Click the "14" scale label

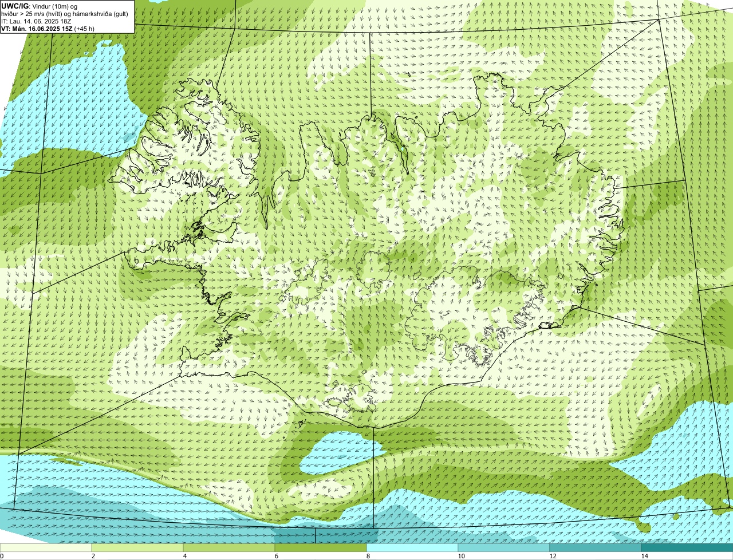pyautogui.click(x=644, y=556)
